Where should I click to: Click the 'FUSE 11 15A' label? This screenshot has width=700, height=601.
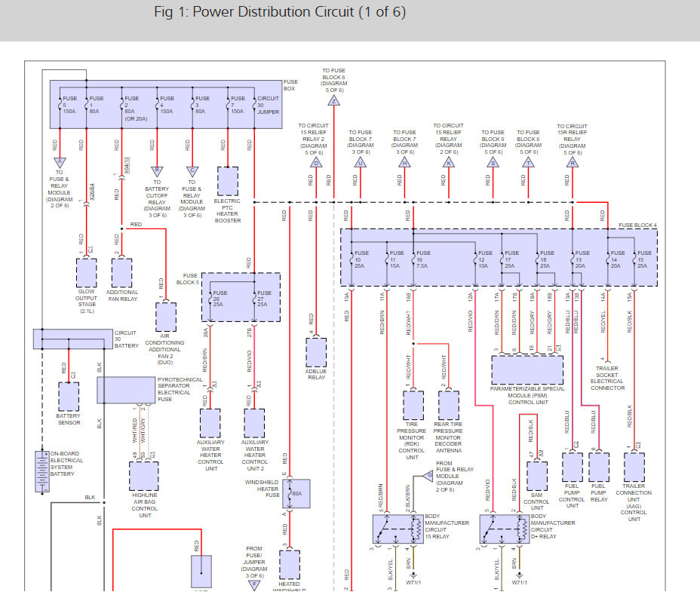tap(397, 259)
